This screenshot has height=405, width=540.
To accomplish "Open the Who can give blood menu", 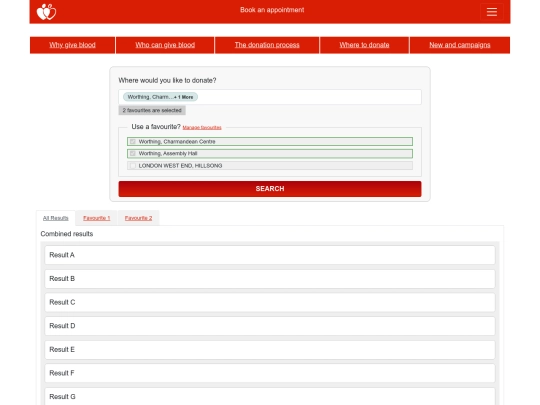I will 165,45.
